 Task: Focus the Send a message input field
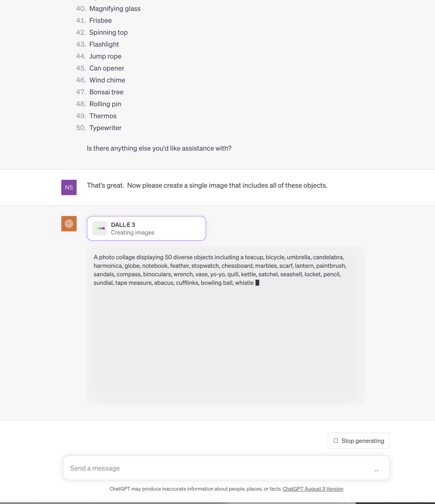coord(217,468)
